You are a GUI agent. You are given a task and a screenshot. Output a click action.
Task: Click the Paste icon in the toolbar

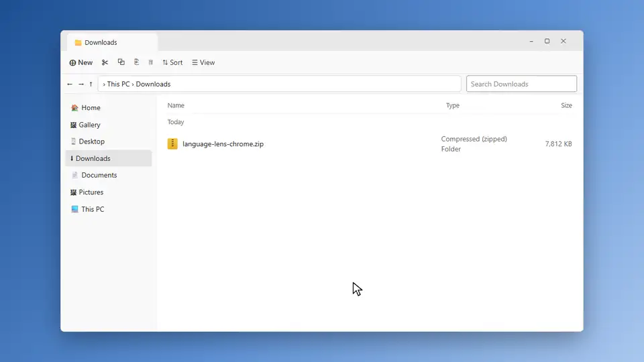pyautogui.click(x=136, y=62)
